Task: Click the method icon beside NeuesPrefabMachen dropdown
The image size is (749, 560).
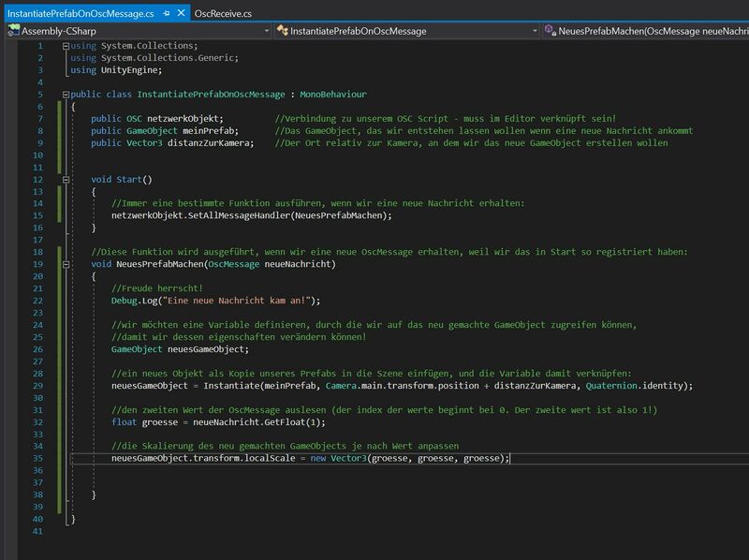Action: click(549, 31)
